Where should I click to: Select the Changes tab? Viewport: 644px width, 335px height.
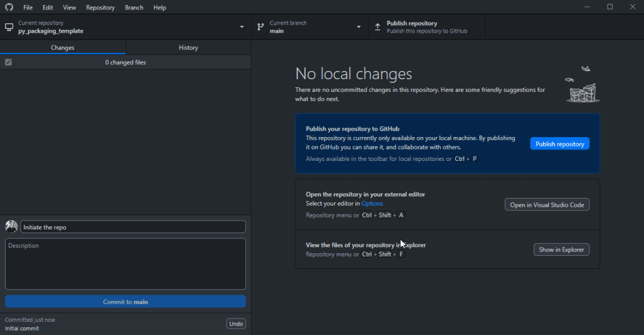(x=62, y=48)
